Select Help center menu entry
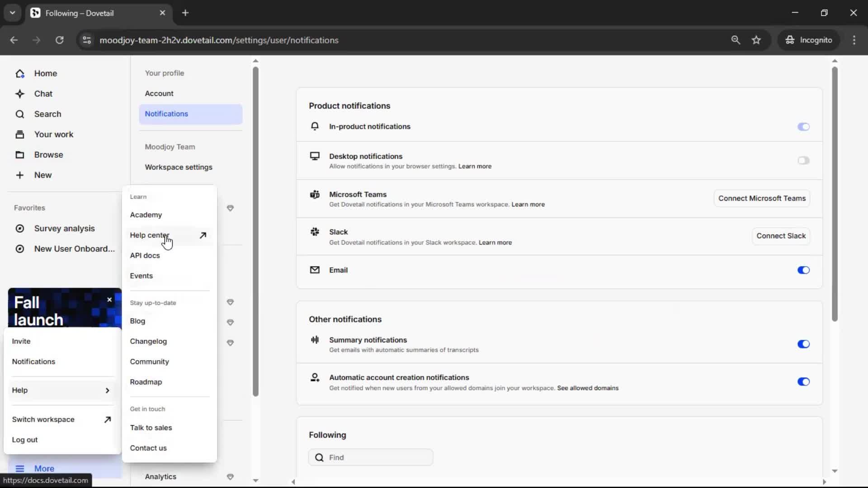Viewport: 868px width, 488px height. point(149,235)
